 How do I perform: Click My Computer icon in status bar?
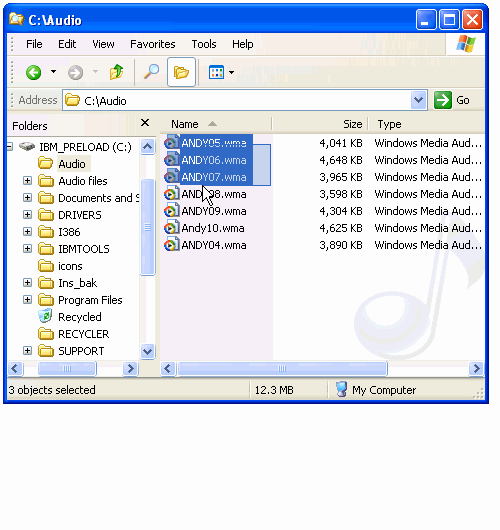pyautogui.click(x=341, y=389)
